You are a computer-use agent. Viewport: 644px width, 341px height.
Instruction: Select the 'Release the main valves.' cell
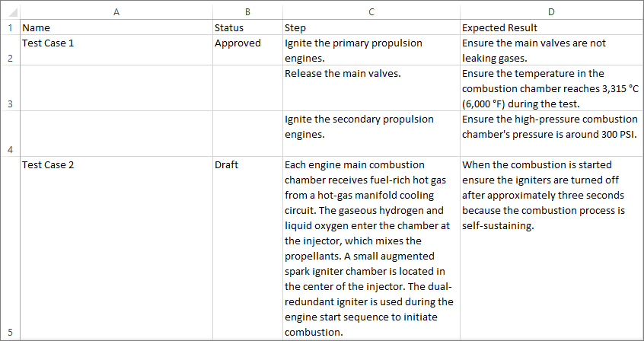point(371,88)
